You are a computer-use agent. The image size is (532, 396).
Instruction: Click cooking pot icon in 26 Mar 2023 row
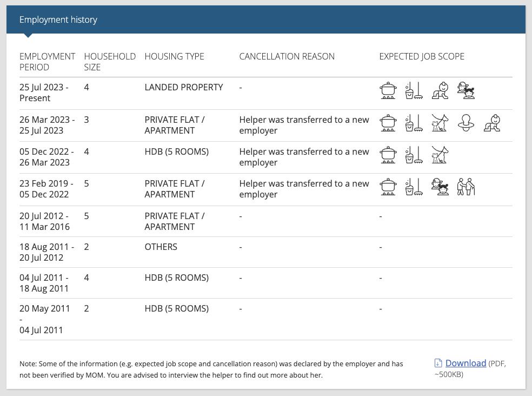[388, 123]
